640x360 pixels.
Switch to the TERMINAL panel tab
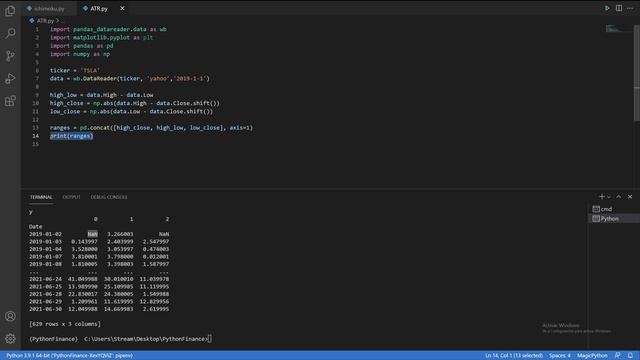tap(41, 197)
